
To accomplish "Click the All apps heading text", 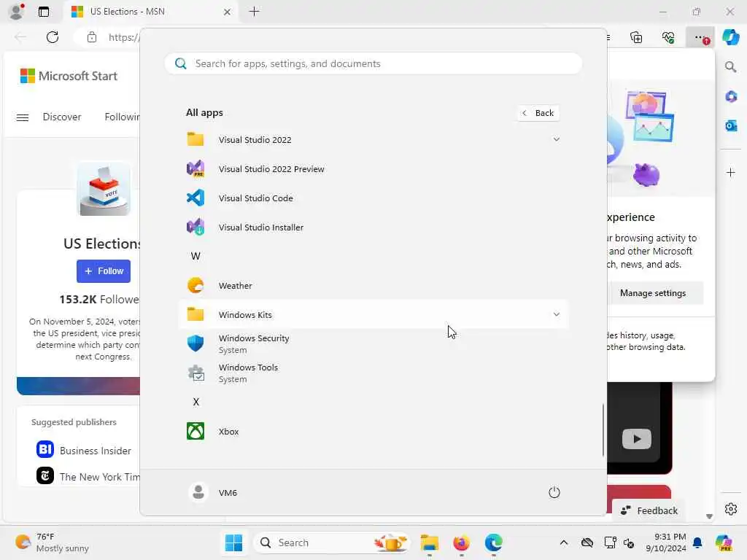I will (204, 113).
